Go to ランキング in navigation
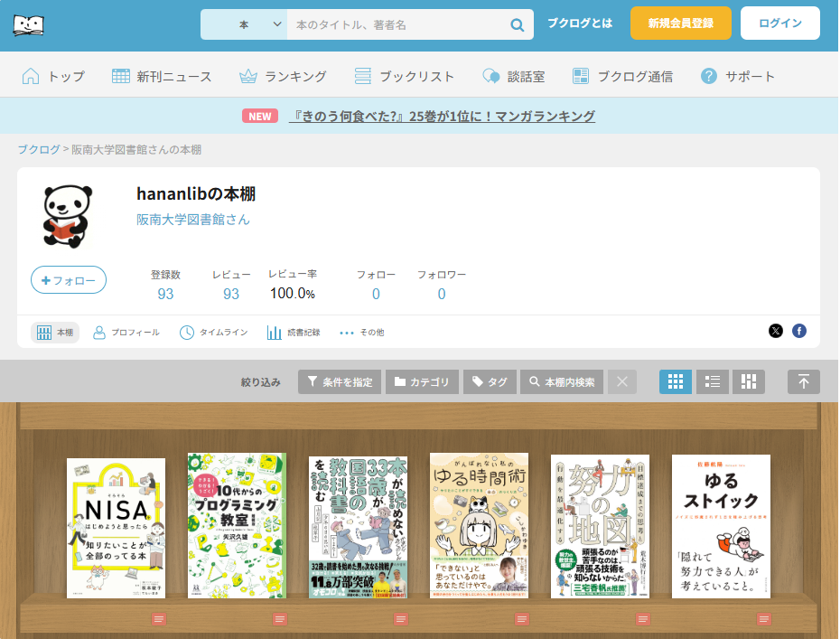 [283, 76]
